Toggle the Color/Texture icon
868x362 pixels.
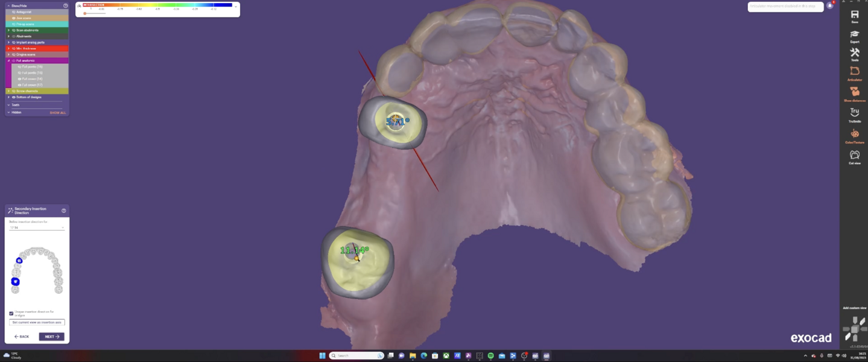854,135
